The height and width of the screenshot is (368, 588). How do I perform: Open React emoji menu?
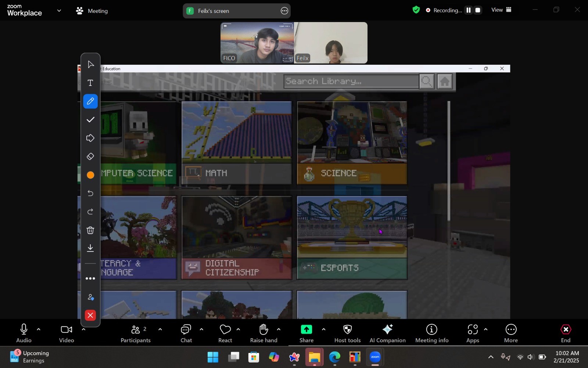[x=225, y=333]
